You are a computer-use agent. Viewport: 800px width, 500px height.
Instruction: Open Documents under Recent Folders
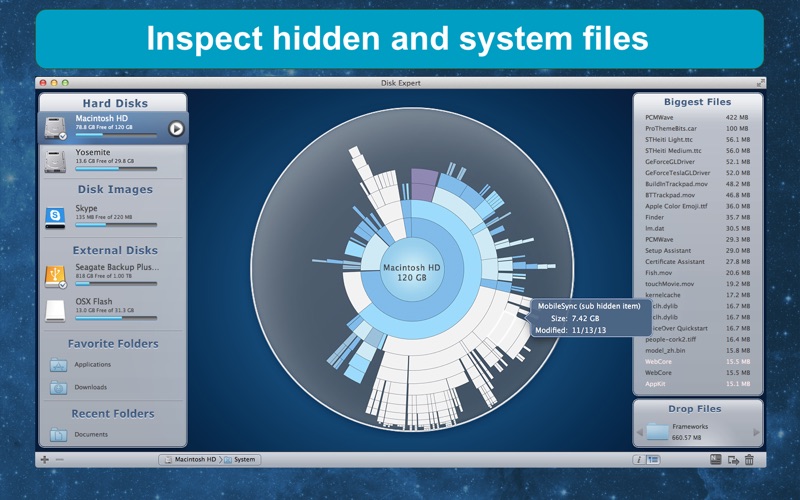pos(90,435)
